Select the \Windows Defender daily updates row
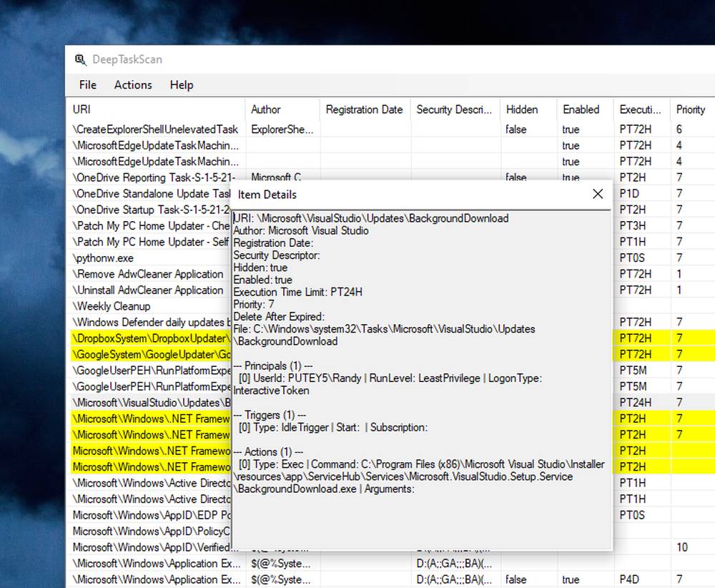 click(152, 323)
